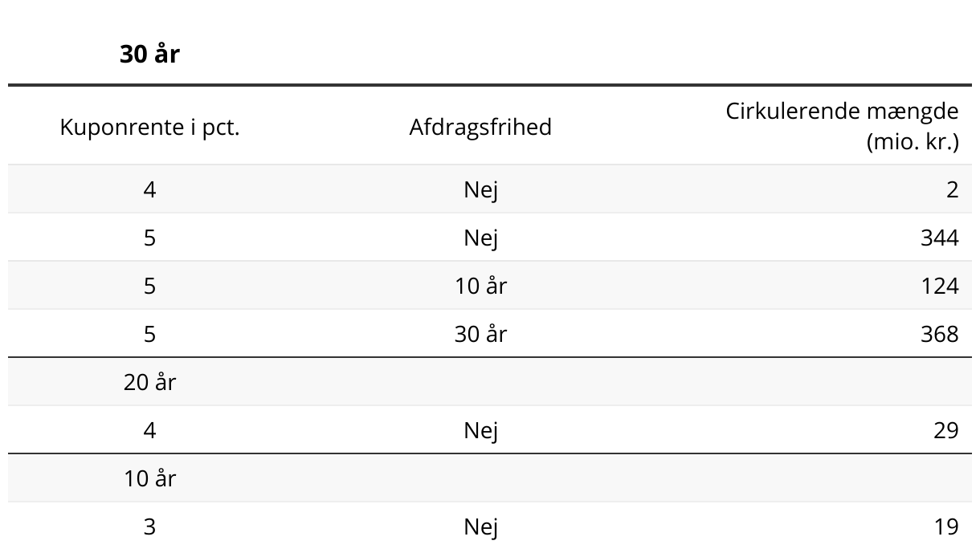Image resolution: width=980 pixels, height=557 pixels.
Task: Click "10 år" Afdragsfrihed cell beside 124
Action: point(480,286)
